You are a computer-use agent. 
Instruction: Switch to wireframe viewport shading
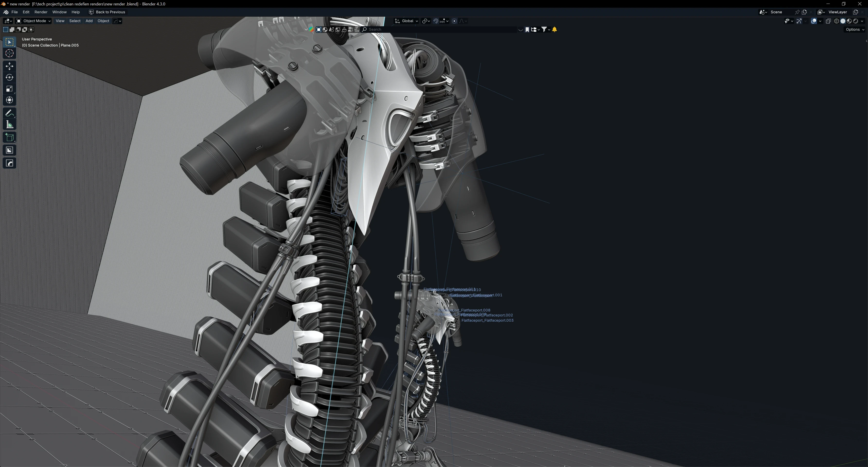836,21
